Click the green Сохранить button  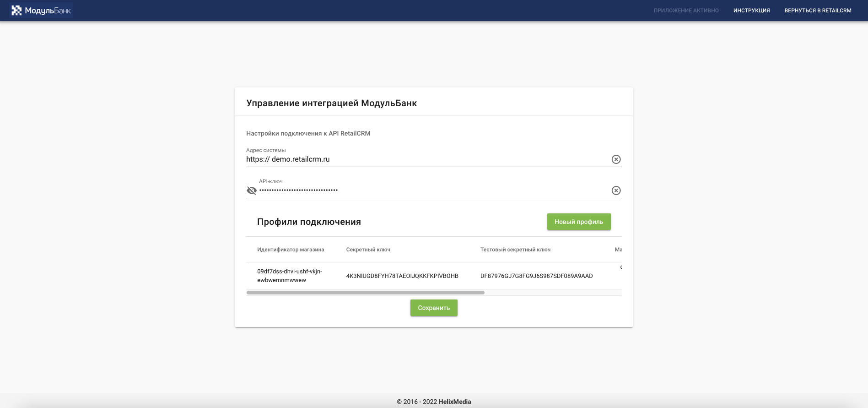pyautogui.click(x=434, y=308)
